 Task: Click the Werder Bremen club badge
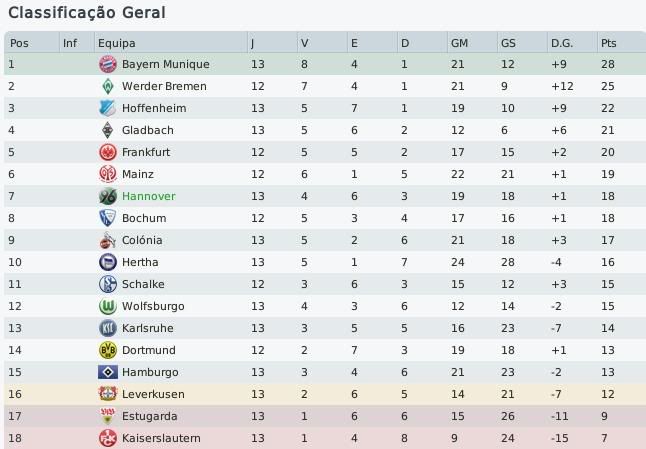[107, 86]
